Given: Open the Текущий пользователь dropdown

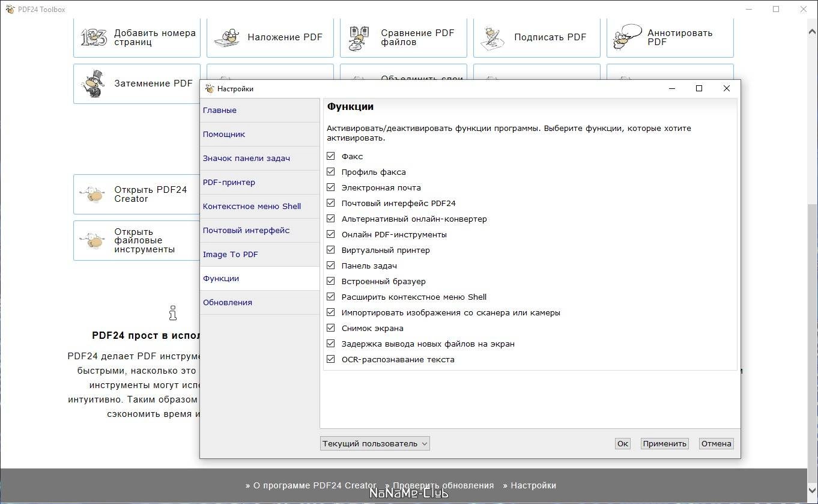Looking at the screenshot, I should pos(375,443).
